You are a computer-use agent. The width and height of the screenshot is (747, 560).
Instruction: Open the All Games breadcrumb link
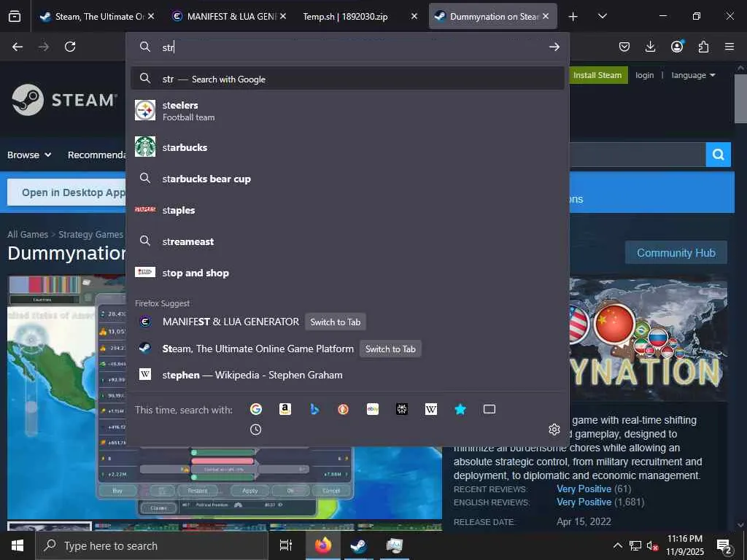pyautogui.click(x=28, y=234)
